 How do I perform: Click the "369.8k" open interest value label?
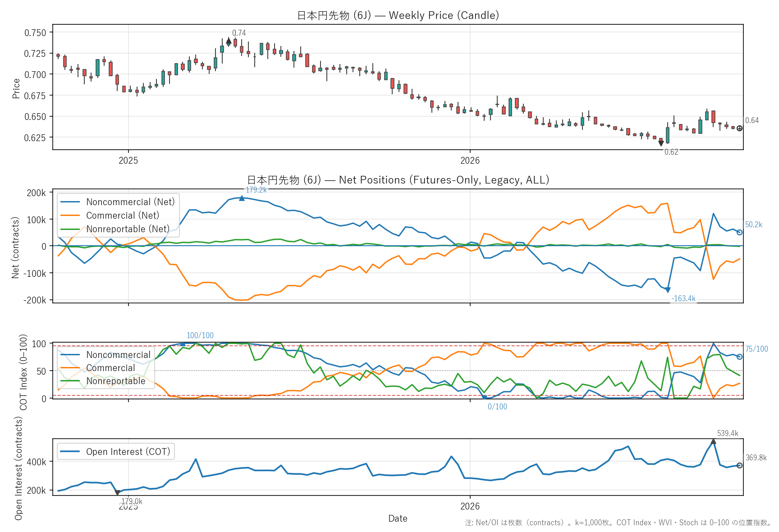(756, 458)
